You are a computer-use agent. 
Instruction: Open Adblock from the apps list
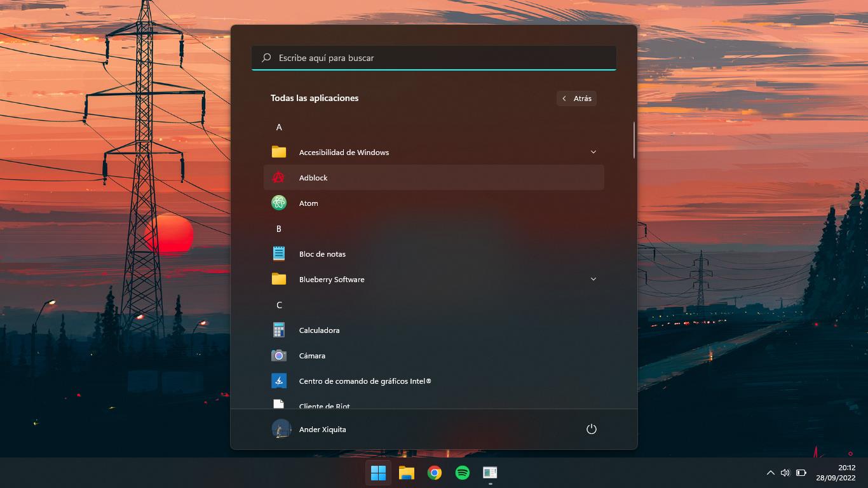[313, 178]
